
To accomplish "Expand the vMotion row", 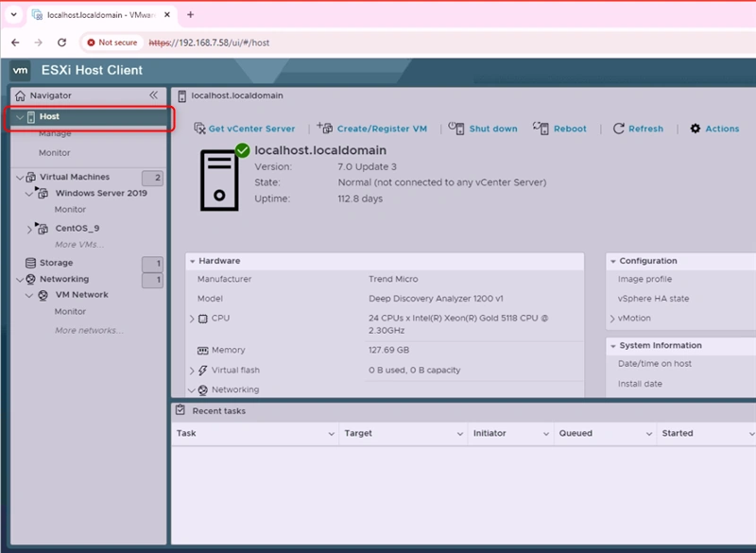I will pyautogui.click(x=612, y=319).
